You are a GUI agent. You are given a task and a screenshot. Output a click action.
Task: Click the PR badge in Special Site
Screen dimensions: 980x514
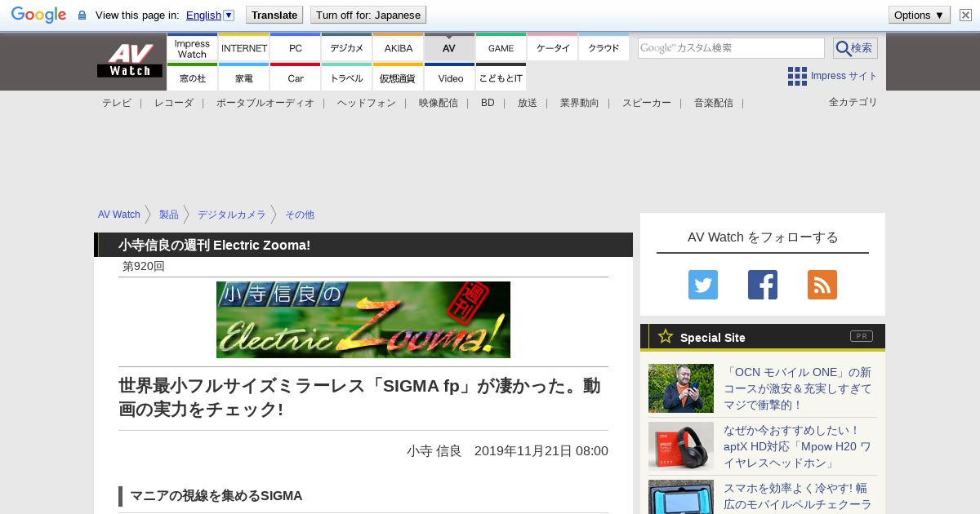coord(862,336)
